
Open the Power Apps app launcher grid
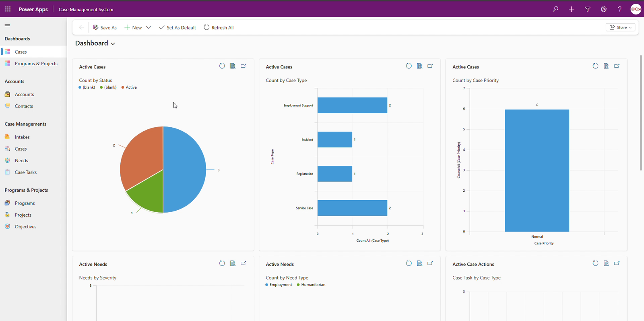(8, 9)
